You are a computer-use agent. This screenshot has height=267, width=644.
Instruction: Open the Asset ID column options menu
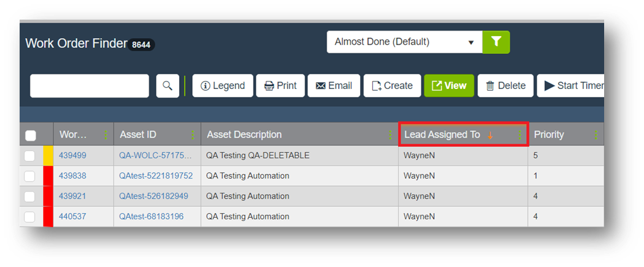click(193, 135)
